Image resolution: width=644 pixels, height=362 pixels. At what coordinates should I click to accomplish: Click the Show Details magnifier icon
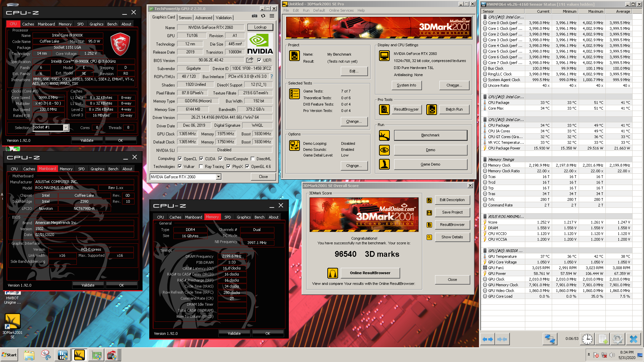pyautogui.click(x=429, y=237)
